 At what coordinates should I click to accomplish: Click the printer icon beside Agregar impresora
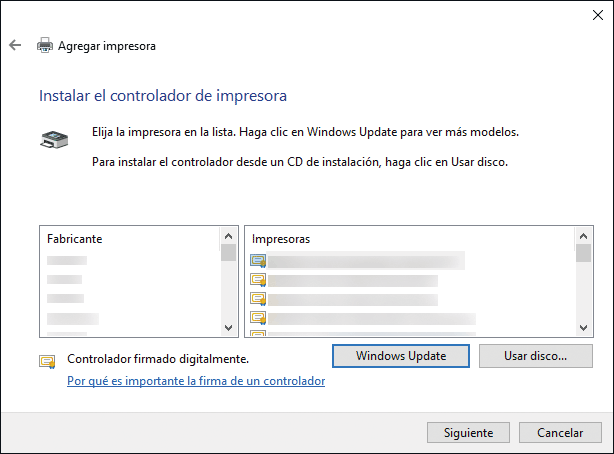(x=45, y=45)
